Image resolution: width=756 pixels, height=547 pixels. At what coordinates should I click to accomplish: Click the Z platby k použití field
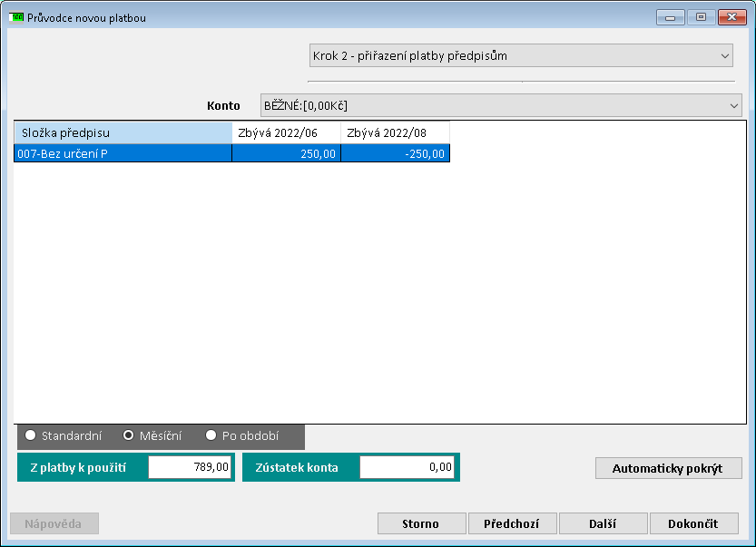point(190,467)
